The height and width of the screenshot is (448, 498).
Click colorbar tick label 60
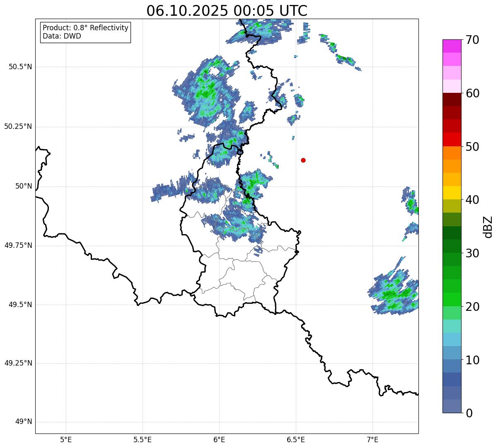coord(472,93)
